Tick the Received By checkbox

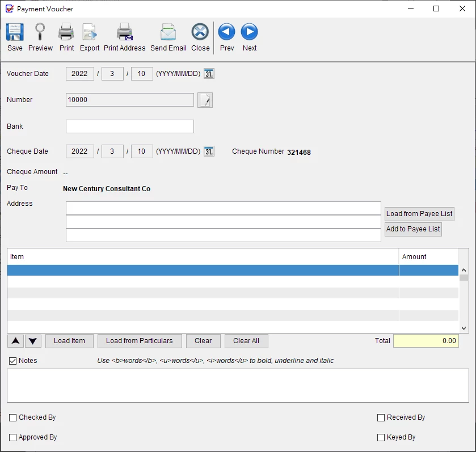(381, 417)
